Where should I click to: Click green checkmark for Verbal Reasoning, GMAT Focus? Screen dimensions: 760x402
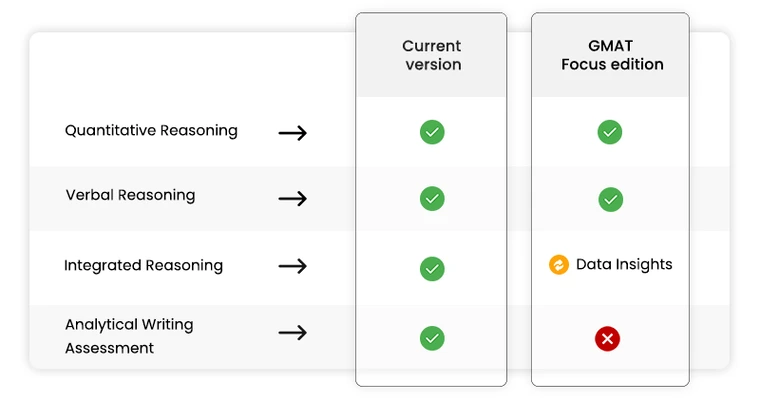(611, 199)
